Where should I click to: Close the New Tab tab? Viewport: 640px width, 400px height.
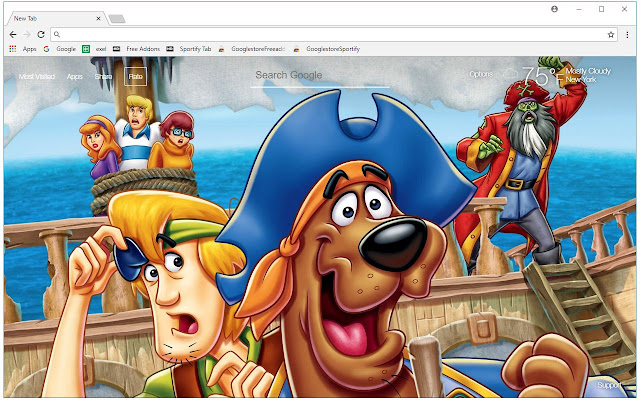pos(98,18)
